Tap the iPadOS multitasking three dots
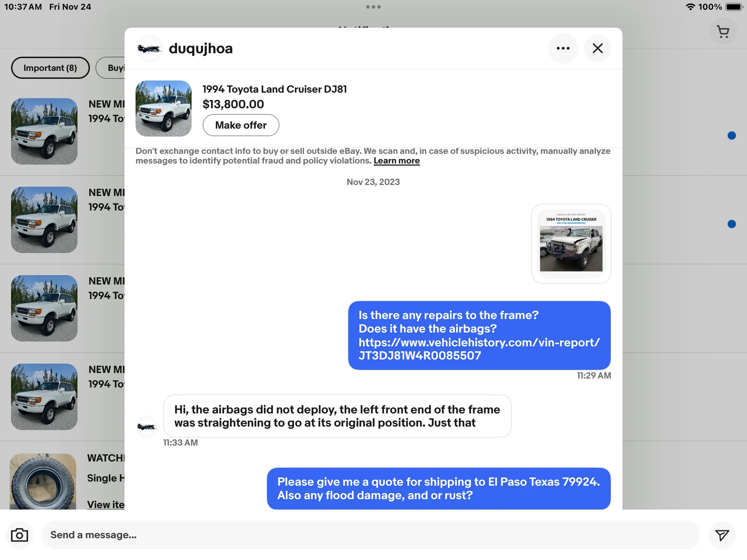Image resolution: width=747 pixels, height=560 pixels. coord(373,7)
